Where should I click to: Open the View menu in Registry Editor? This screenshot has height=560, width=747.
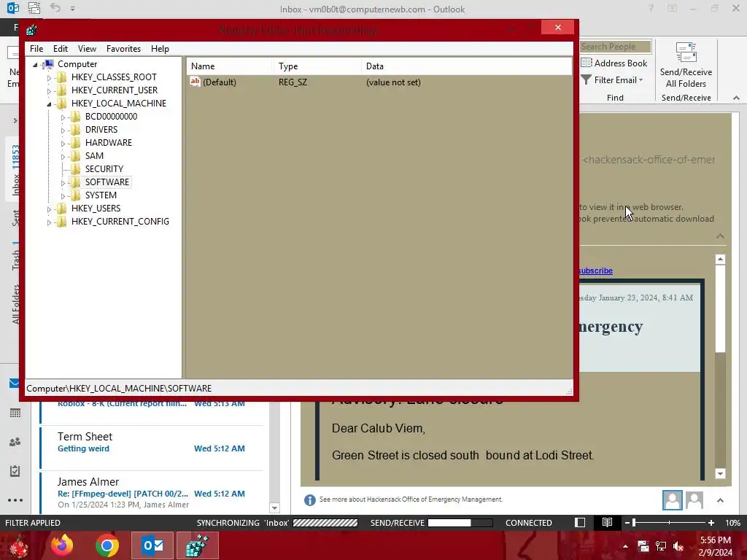[87, 49]
